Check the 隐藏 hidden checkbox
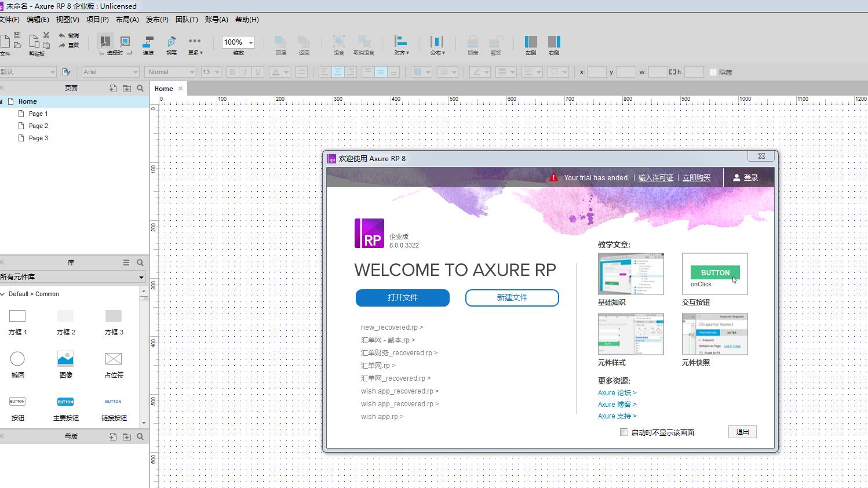The height and width of the screenshot is (488, 868). (713, 72)
